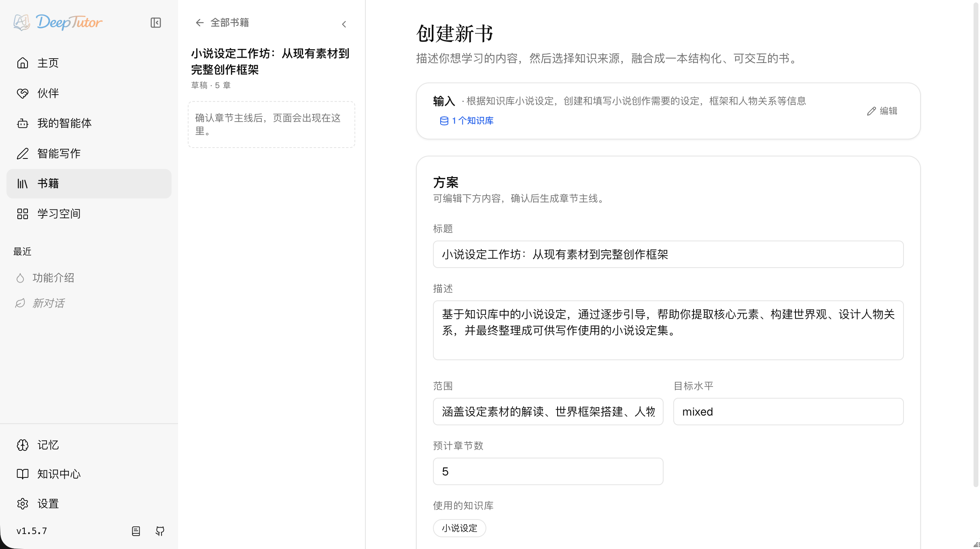Image resolution: width=980 pixels, height=549 pixels.
Task: Click the leaf icon beside 新对话
Action: [x=20, y=303]
